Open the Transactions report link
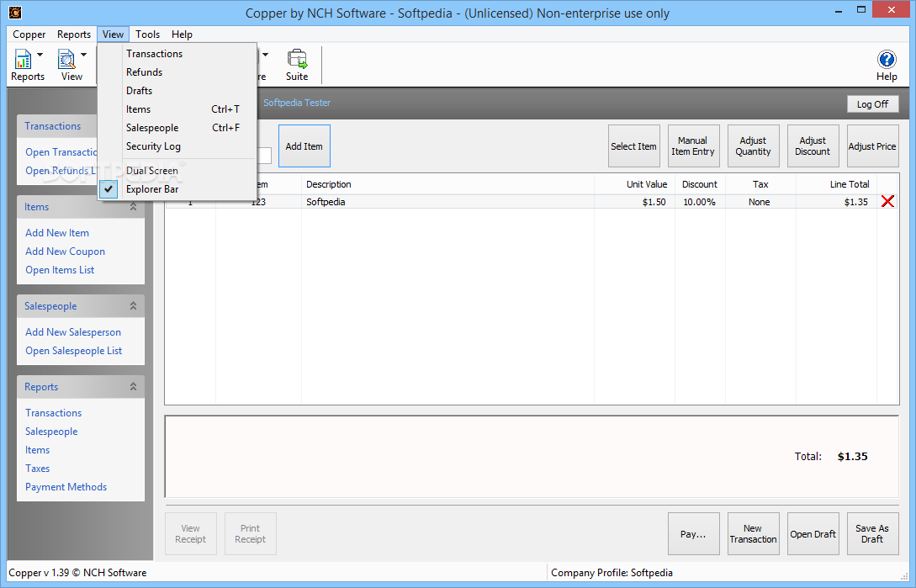 [53, 413]
